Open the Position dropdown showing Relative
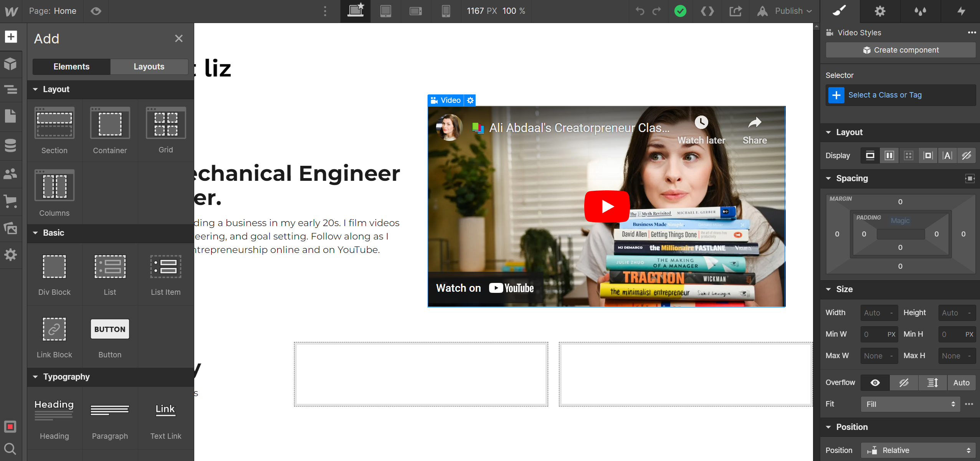Image resolution: width=980 pixels, height=461 pixels. (x=918, y=450)
